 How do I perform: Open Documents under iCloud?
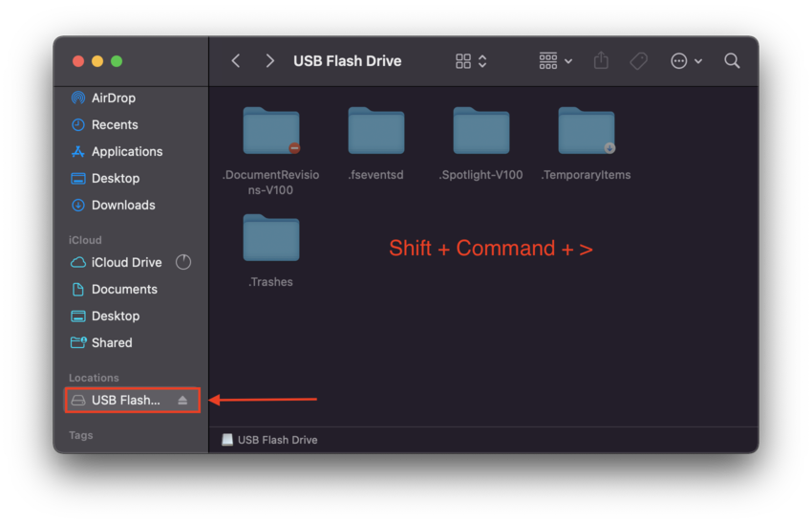pos(132,290)
